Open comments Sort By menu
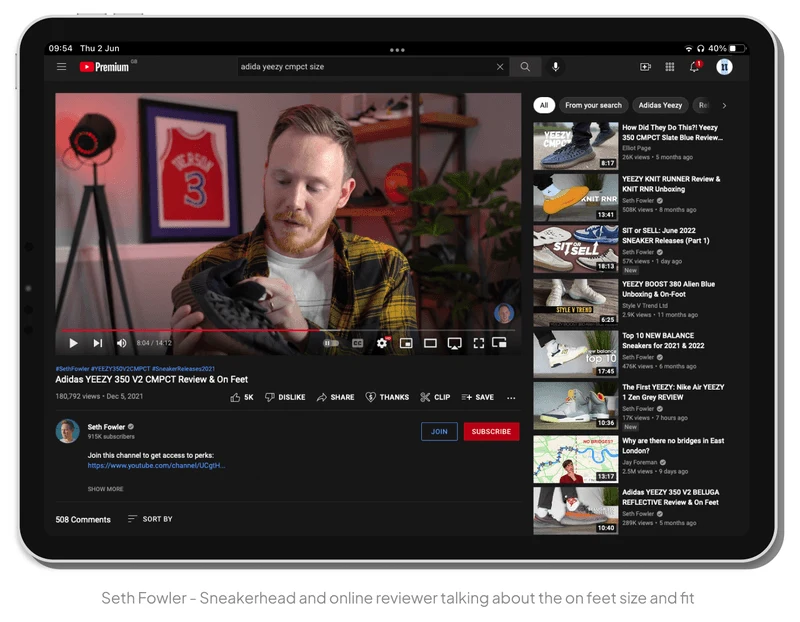 click(150, 519)
